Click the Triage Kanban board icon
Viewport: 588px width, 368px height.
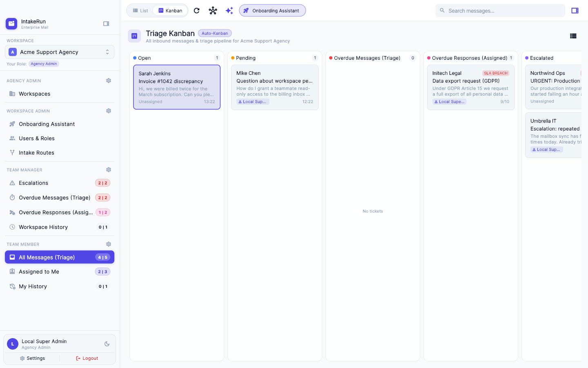(x=134, y=36)
